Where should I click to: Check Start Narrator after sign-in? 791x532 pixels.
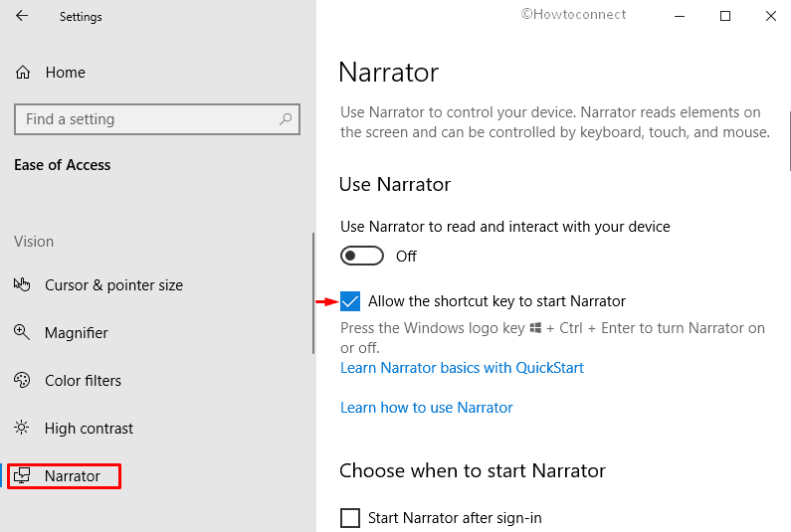350,518
